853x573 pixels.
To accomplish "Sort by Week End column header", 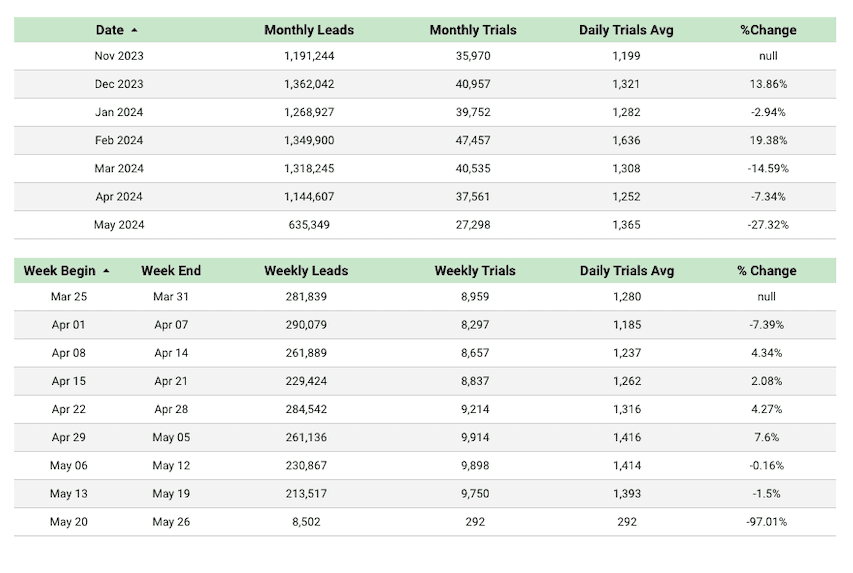I will pyautogui.click(x=171, y=270).
